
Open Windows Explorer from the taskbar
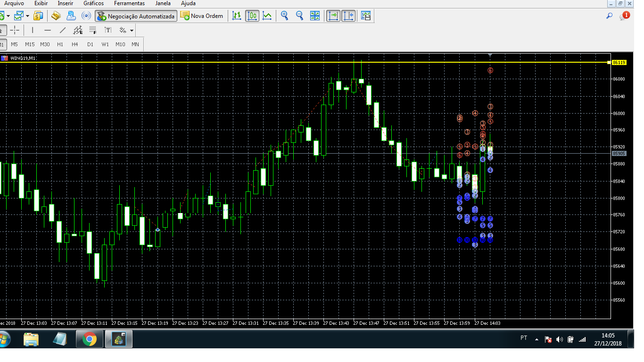[31, 339]
